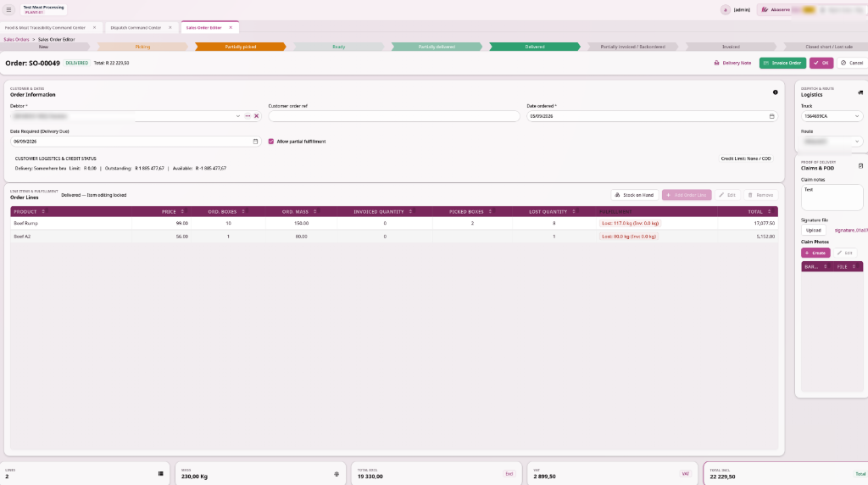Expand the Debtor dropdown chevron
The image size is (868, 485).
coord(238,116)
